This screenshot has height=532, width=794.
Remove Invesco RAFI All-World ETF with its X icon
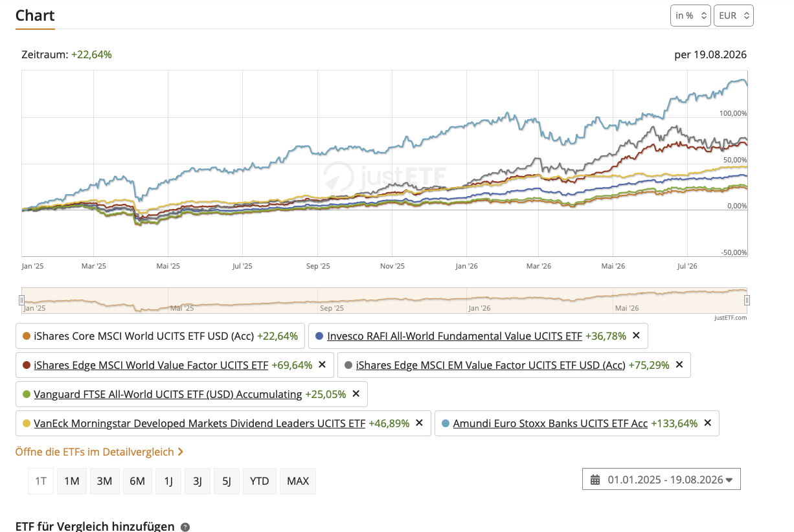636,336
